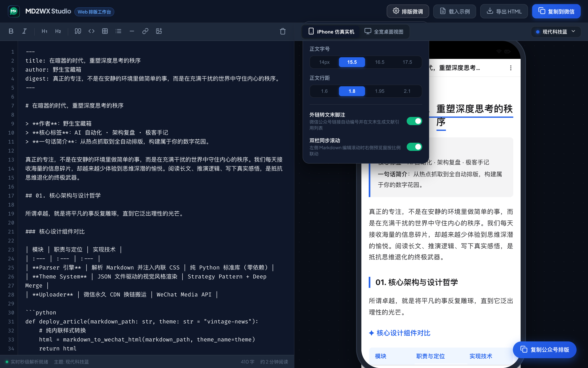Click the 模块 column header in preview table
The image size is (588, 368).
(x=381, y=356)
